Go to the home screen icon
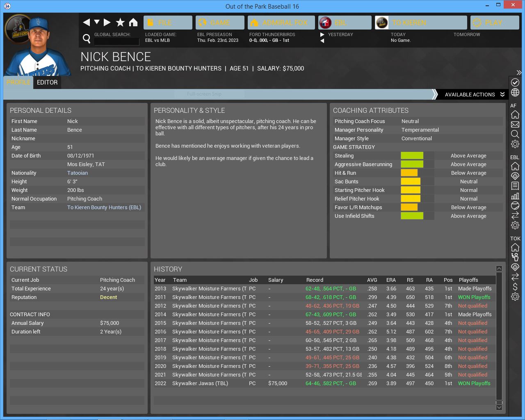525x420 pixels. click(x=133, y=23)
